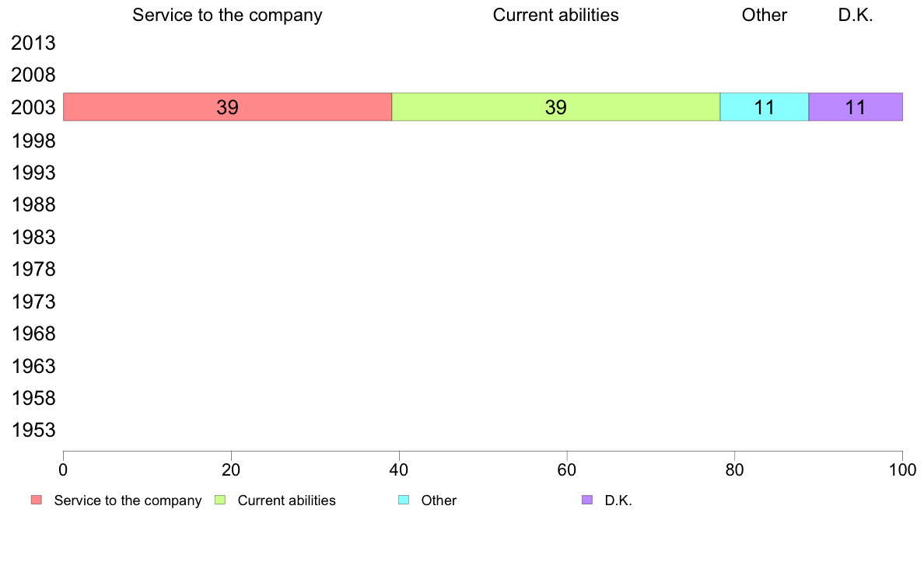Image resolution: width=924 pixels, height=572 pixels.
Task: Choose the 1953 year label
Action: pos(33,431)
